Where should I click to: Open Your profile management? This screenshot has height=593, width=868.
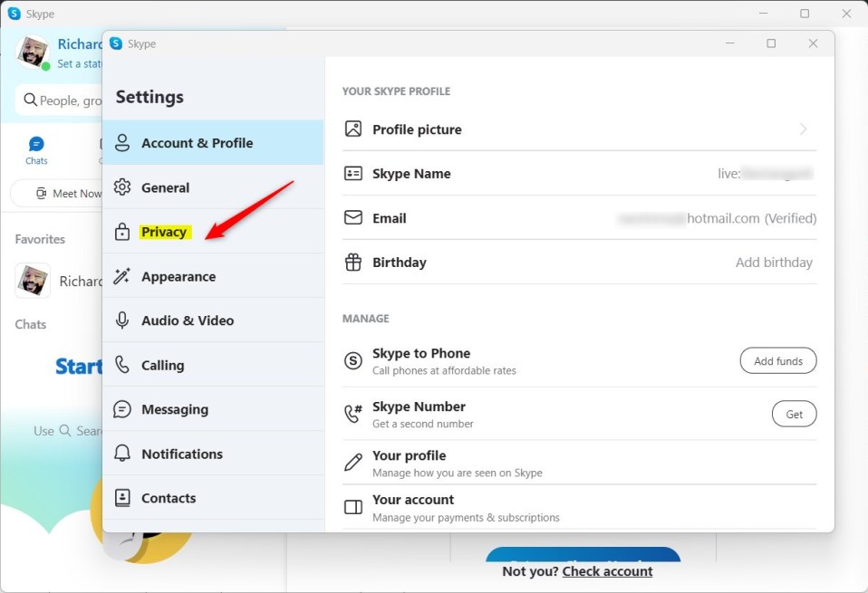579,463
